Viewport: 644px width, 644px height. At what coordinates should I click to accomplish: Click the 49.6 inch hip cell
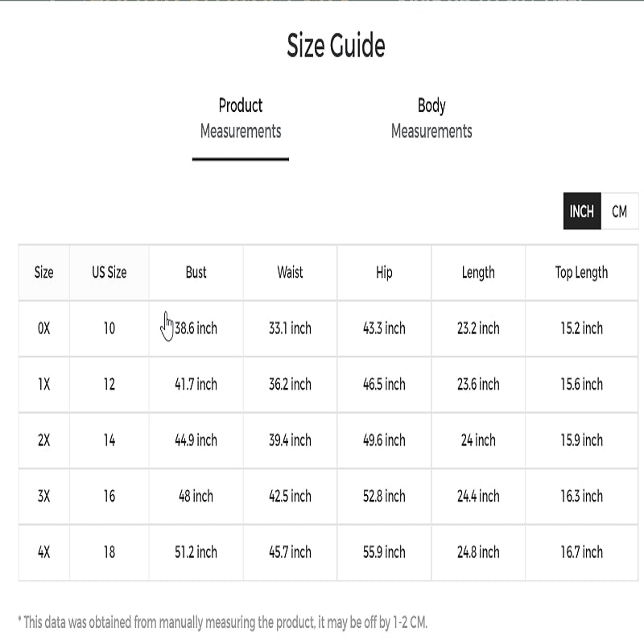(384, 440)
